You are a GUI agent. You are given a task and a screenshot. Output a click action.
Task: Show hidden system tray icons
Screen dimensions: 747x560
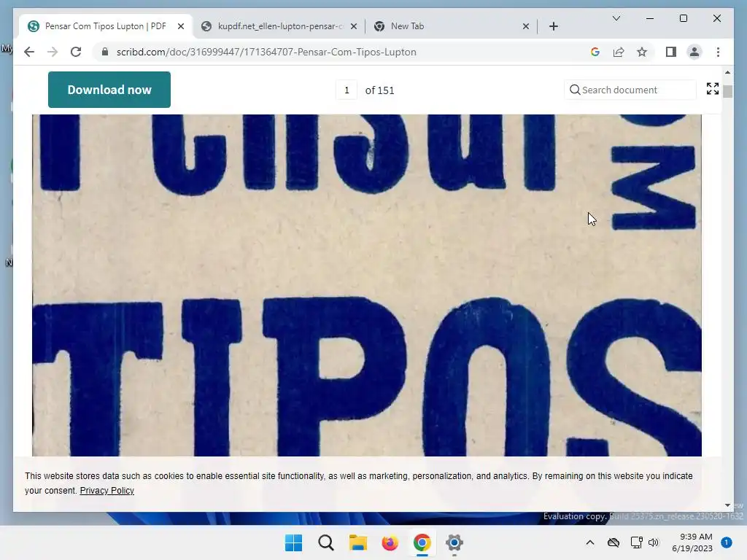pos(589,542)
